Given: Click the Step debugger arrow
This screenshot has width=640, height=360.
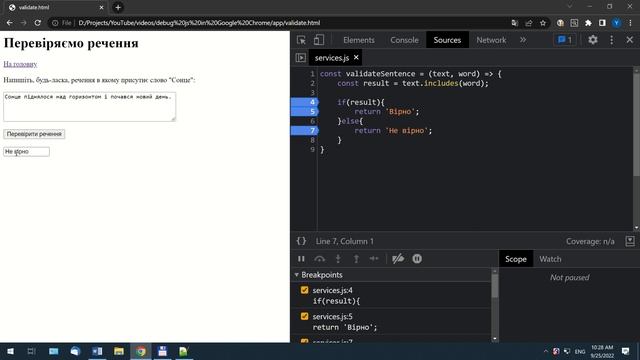Looking at the screenshot, I should (374, 259).
